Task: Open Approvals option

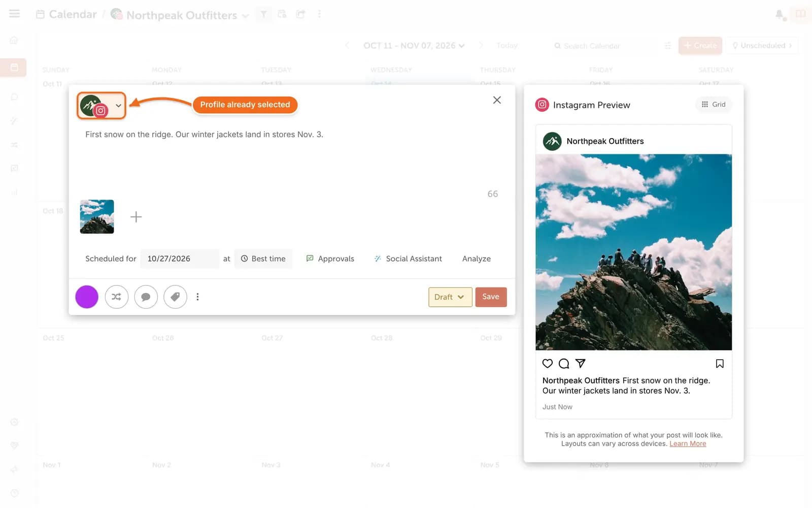Action: [x=330, y=259]
